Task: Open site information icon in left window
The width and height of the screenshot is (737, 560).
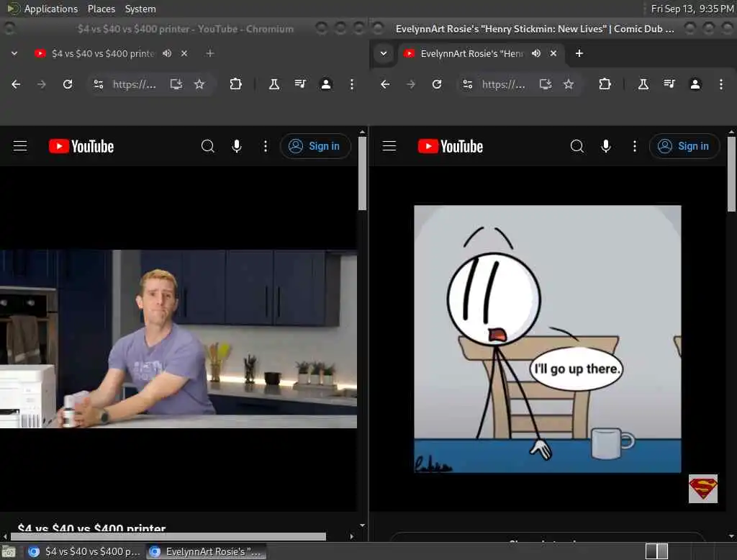Action: click(x=98, y=84)
